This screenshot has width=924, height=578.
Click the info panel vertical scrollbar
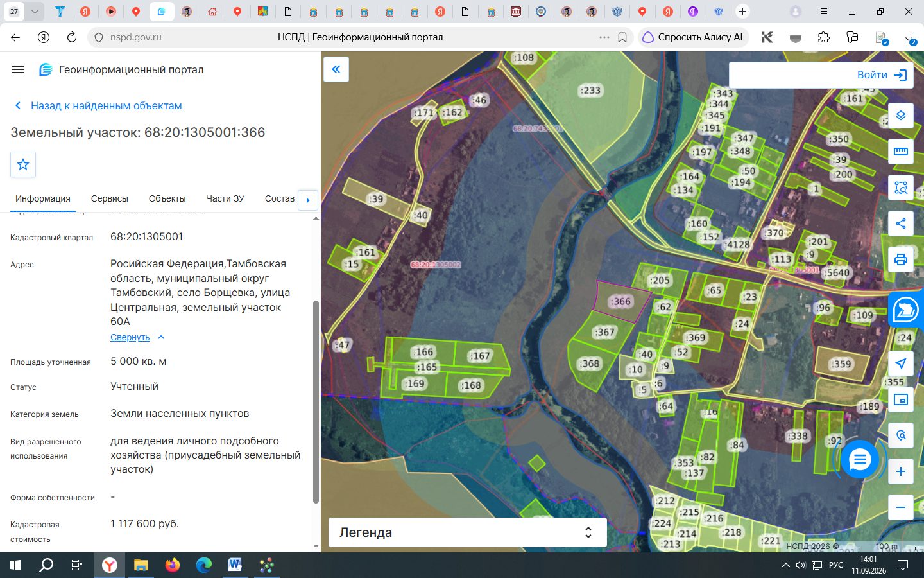pos(316,401)
